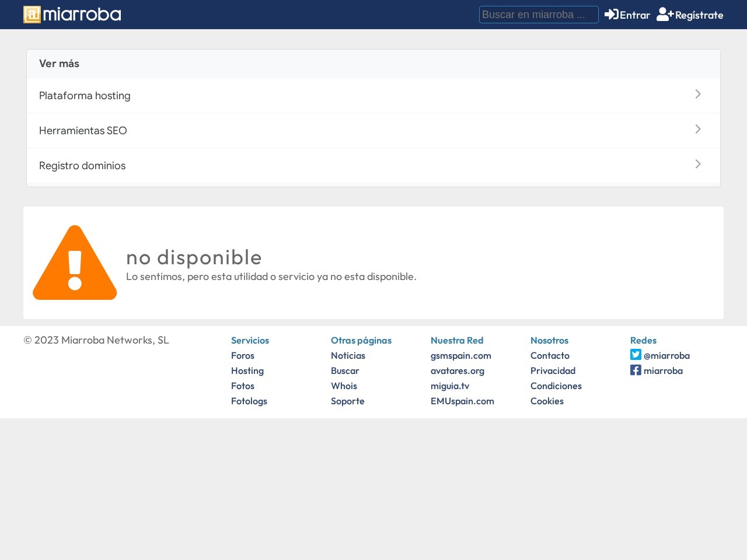This screenshot has width=747, height=560.
Task: Visit gsmspain.com from the footer
Action: (461, 355)
